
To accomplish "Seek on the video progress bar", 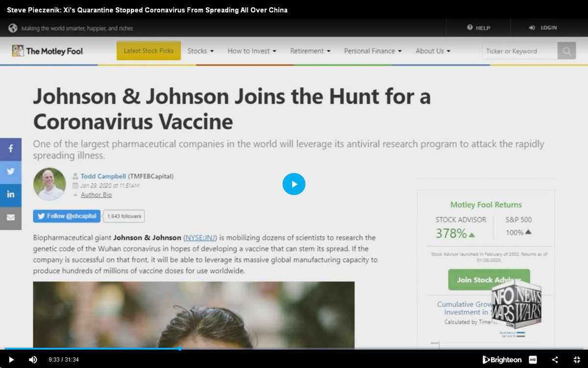I will pyautogui.click(x=294, y=348).
